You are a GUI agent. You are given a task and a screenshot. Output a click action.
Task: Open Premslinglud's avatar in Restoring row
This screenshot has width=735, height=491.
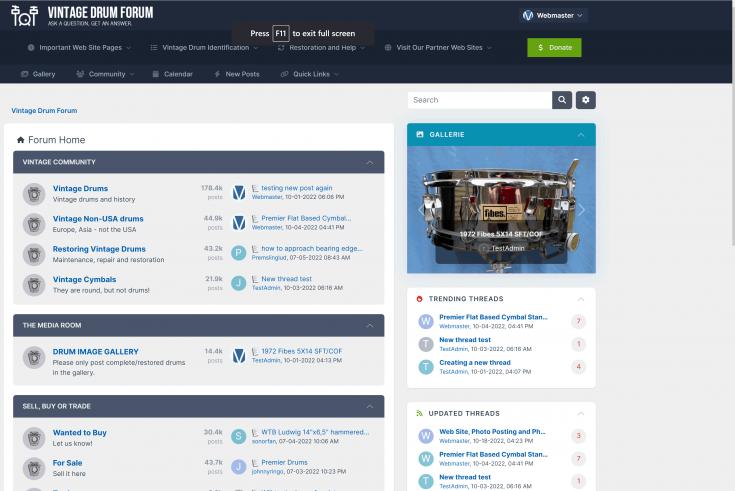click(238, 254)
